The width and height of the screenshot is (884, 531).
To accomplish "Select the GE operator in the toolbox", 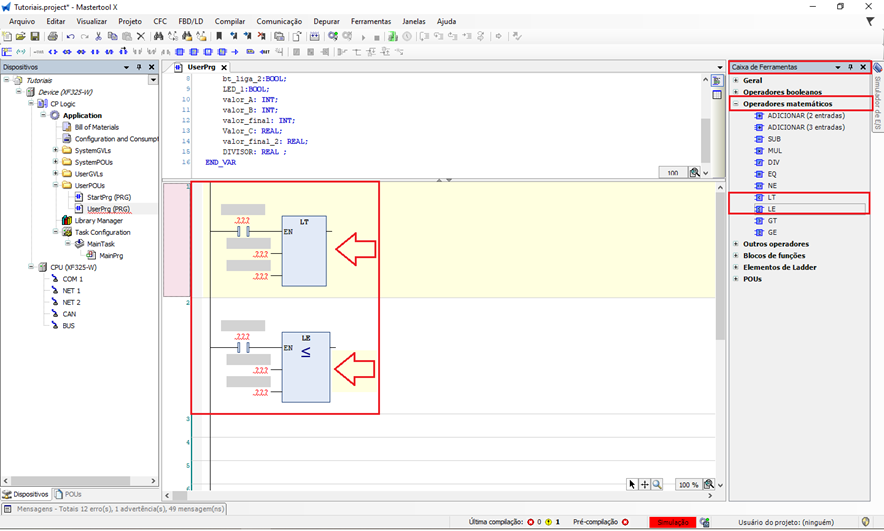I will (x=772, y=232).
